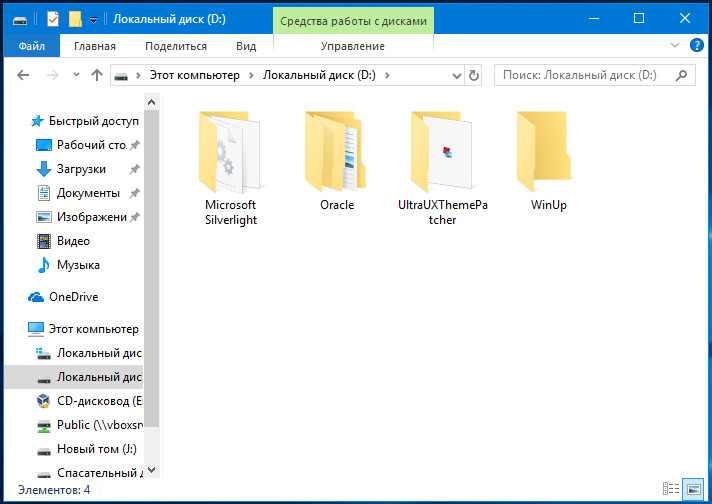
Task: Click the drive icon in title bar
Action: point(20,20)
